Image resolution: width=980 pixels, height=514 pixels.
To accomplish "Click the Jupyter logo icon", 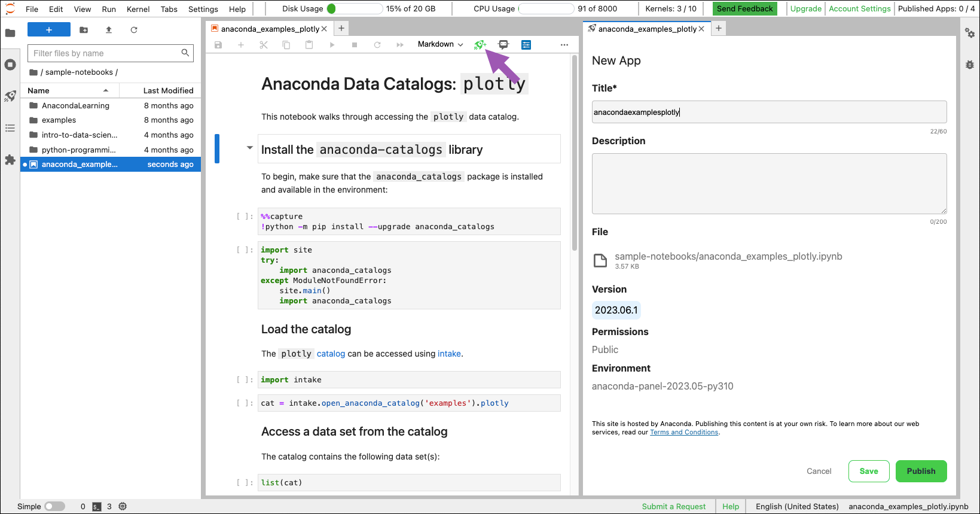I will 10,8.
